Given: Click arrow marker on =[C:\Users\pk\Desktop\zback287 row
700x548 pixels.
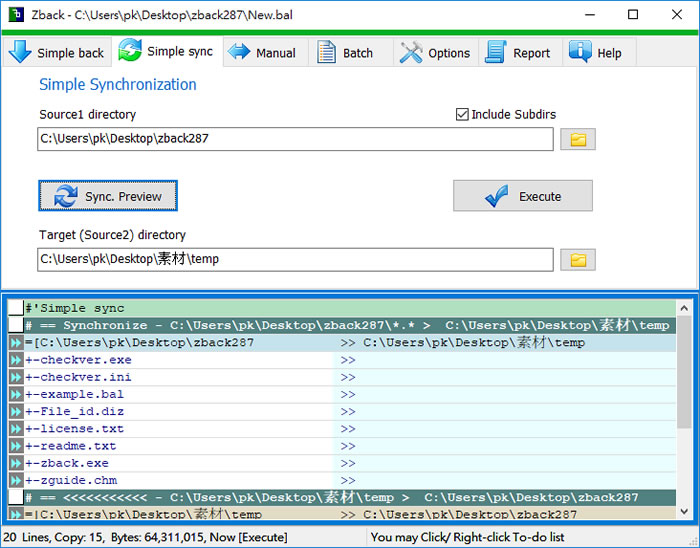Looking at the screenshot, I should 16,343.
